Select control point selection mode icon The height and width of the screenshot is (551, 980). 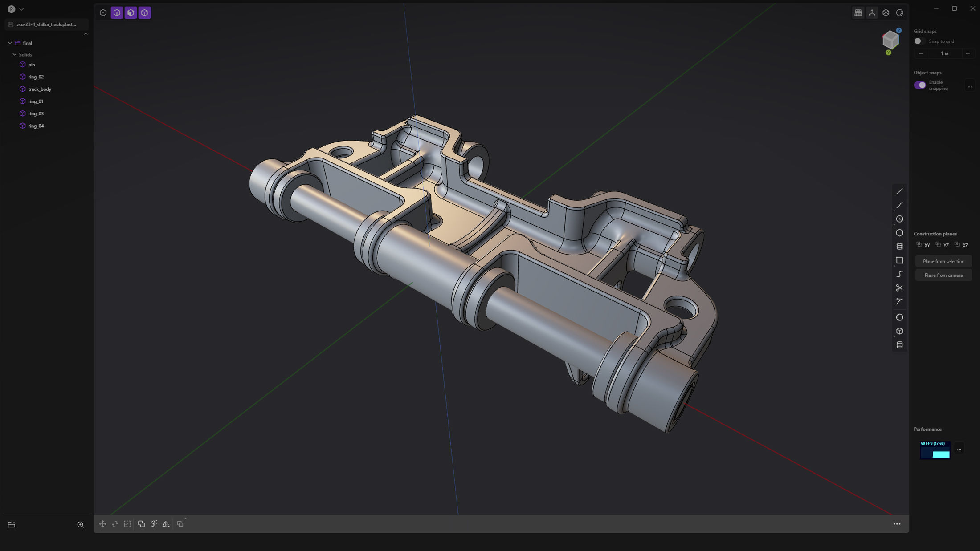[x=103, y=13]
